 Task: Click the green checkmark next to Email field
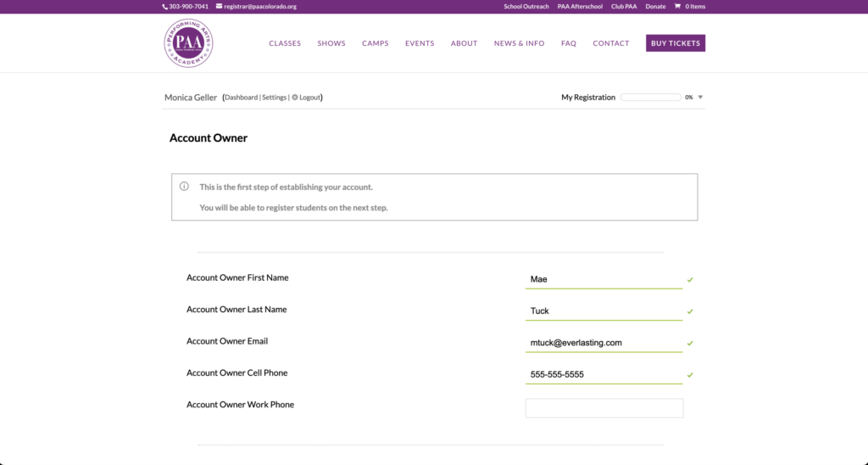click(690, 343)
